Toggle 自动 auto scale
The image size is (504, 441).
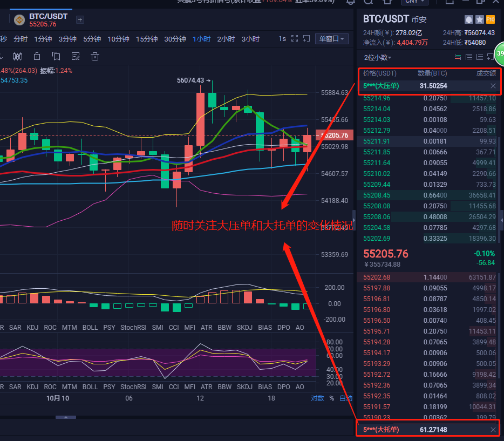pyautogui.click(x=346, y=398)
